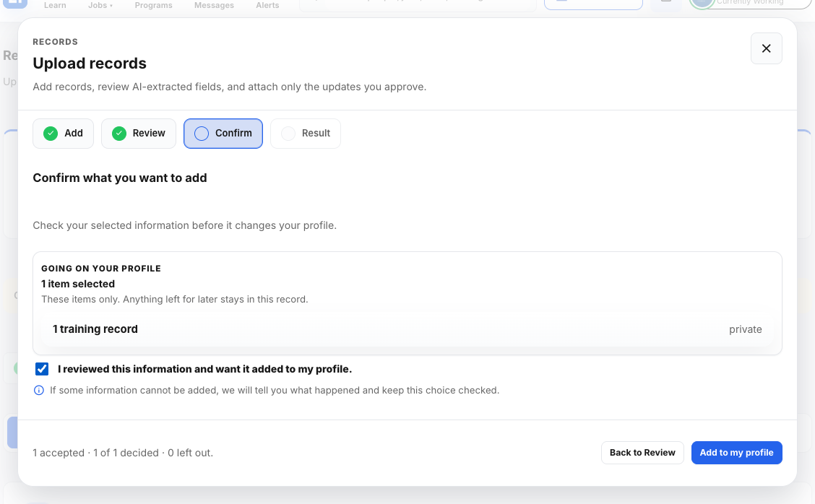Uncheck the reviewed information checkbox

point(42,369)
